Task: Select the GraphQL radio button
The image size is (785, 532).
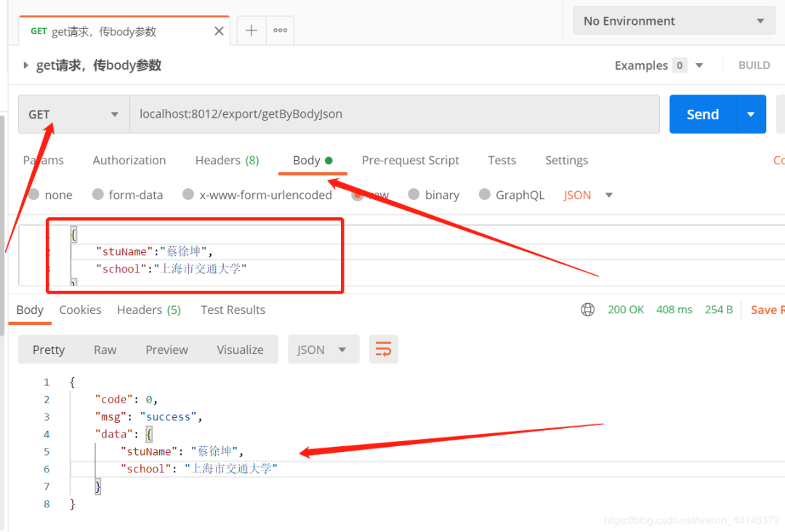Action: click(485, 194)
